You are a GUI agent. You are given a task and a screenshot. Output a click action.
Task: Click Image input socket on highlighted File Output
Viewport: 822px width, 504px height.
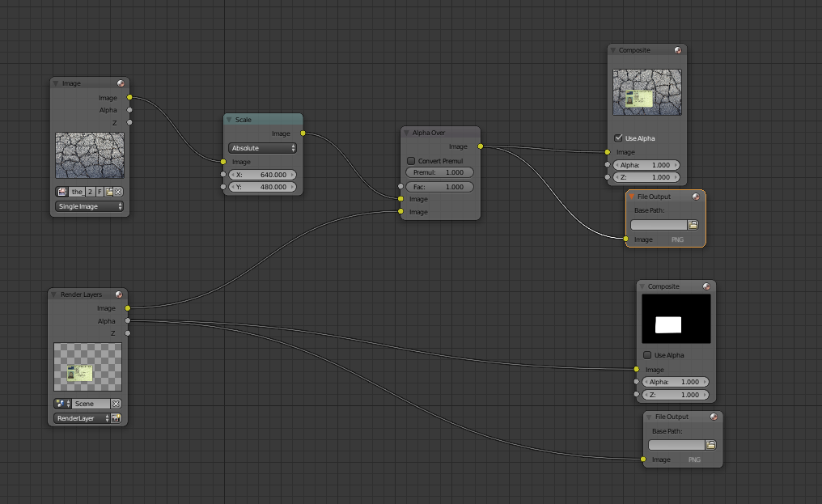626,239
